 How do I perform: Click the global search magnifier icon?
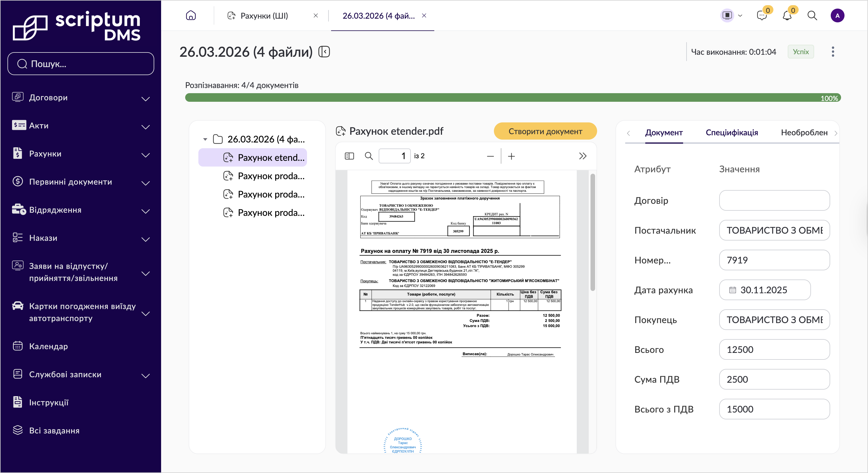(812, 15)
